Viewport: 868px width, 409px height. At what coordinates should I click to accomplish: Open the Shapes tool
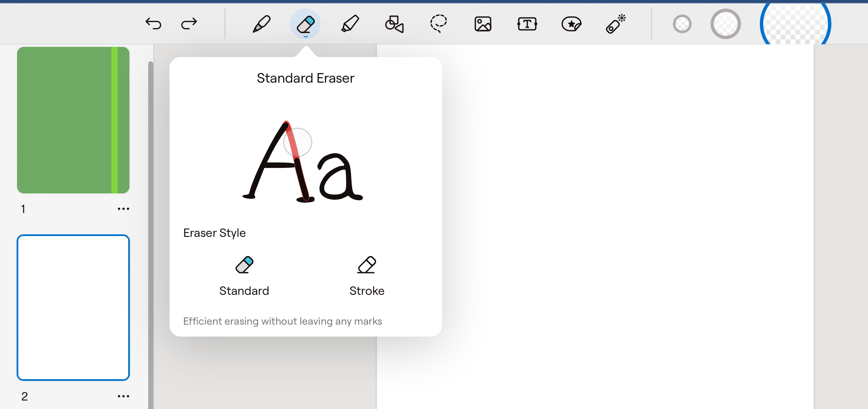coord(394,24)
